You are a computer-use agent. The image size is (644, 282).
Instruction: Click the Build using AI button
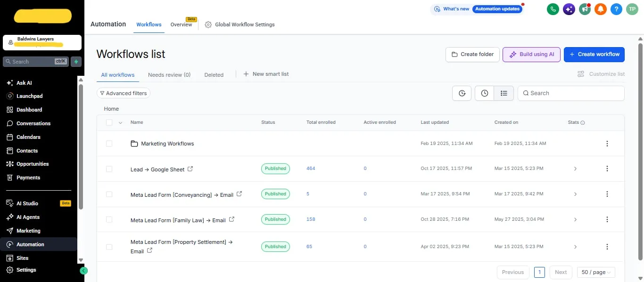point(531,55)
